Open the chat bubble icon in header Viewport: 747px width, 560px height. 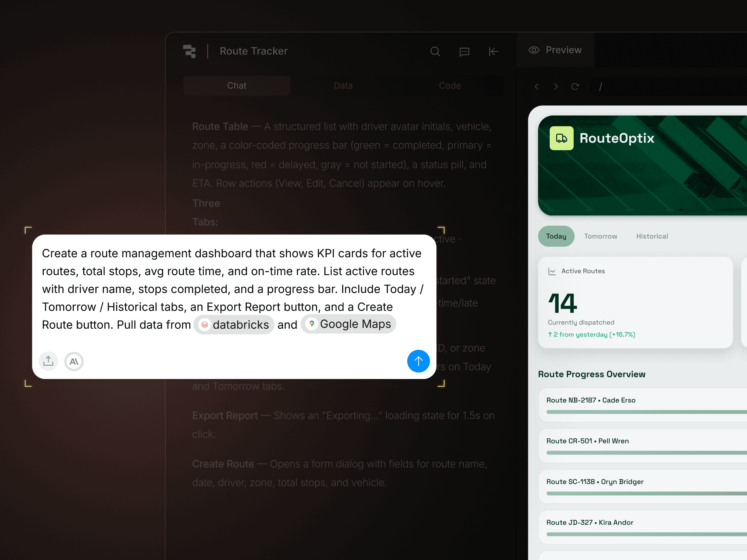pos(464,52)
